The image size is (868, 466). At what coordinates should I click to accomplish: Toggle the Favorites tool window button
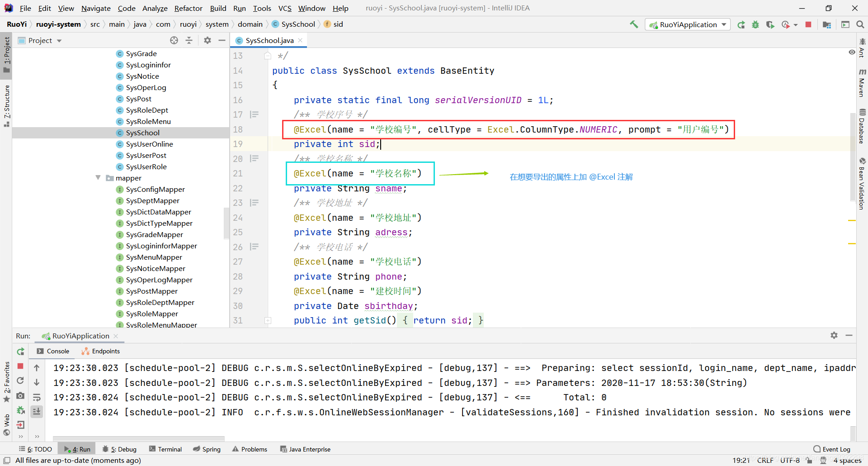click(x=6, y=381)
